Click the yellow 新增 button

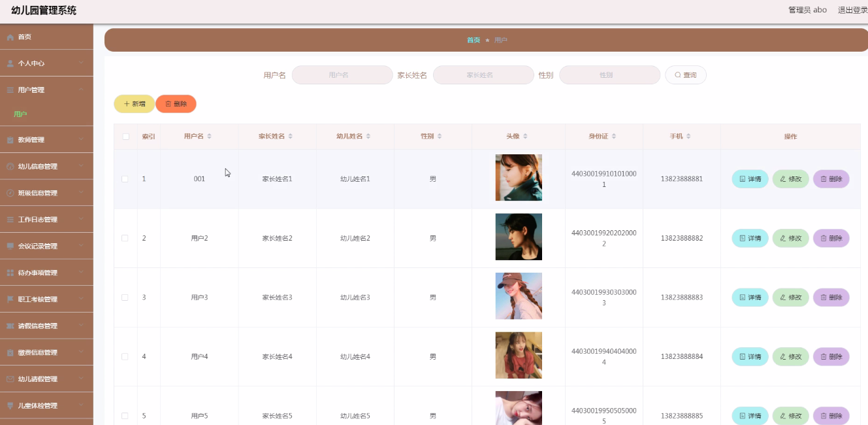coord(134,104)
